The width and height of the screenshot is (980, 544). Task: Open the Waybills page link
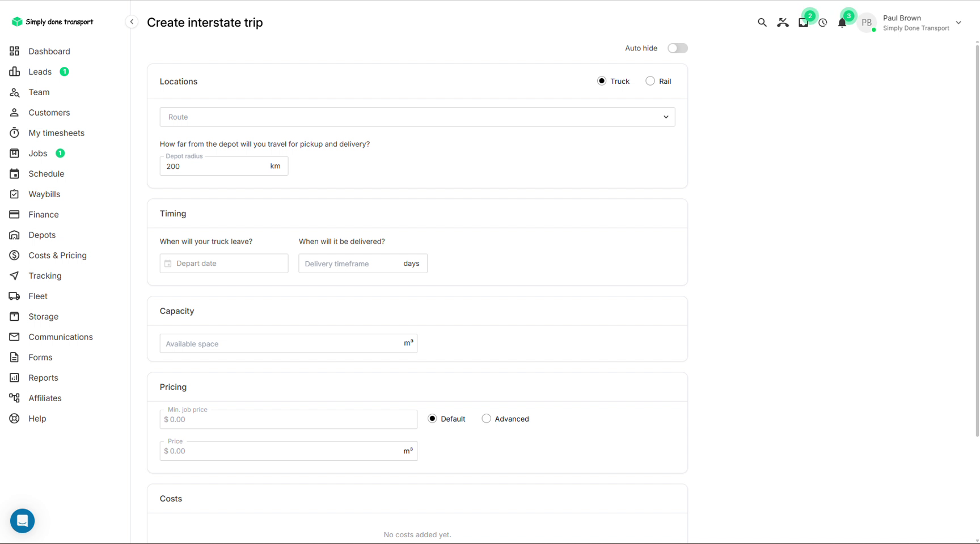pos(44,194)
